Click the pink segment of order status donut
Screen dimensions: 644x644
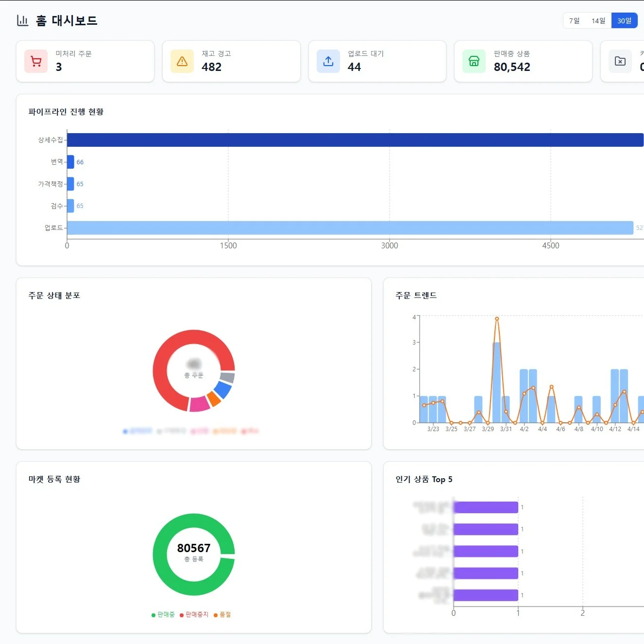(x=199, y=404)
